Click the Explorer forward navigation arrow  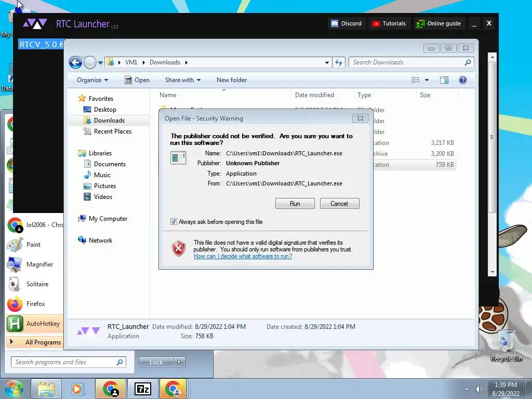coord(90,62)
